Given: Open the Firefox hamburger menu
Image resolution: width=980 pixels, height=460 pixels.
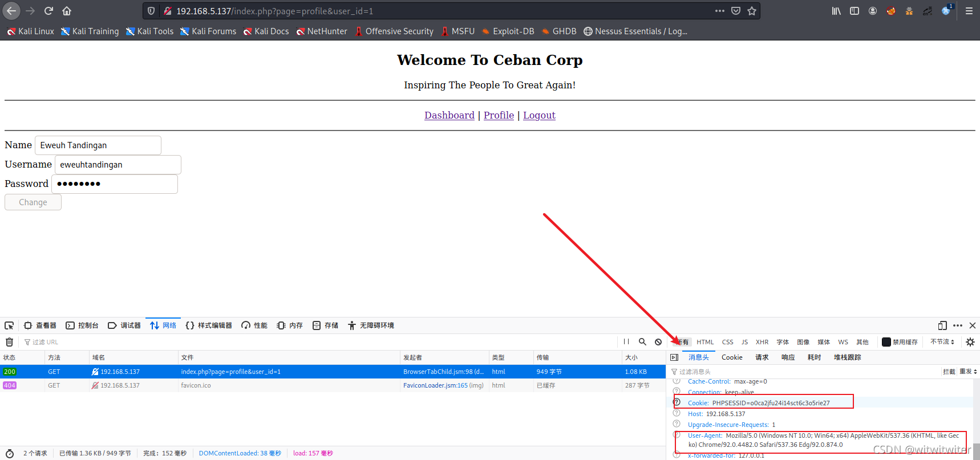Looking at the screenshot, I should pyautogui.click(x=969, y=11).
